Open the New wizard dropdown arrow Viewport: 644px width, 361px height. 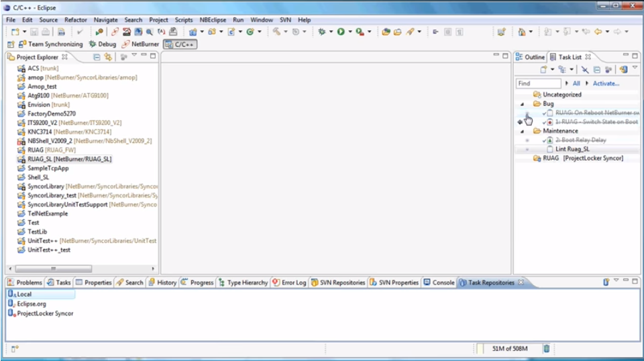pos(24,32)
